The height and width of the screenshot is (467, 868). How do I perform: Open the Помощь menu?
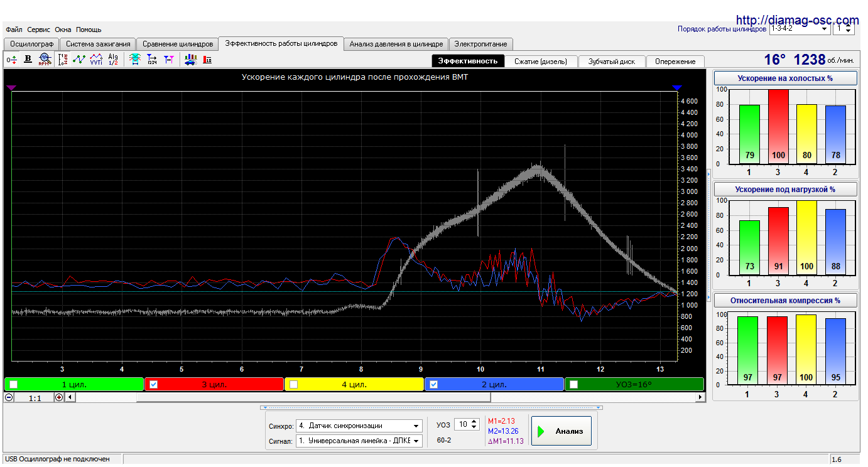coord(89,30)
